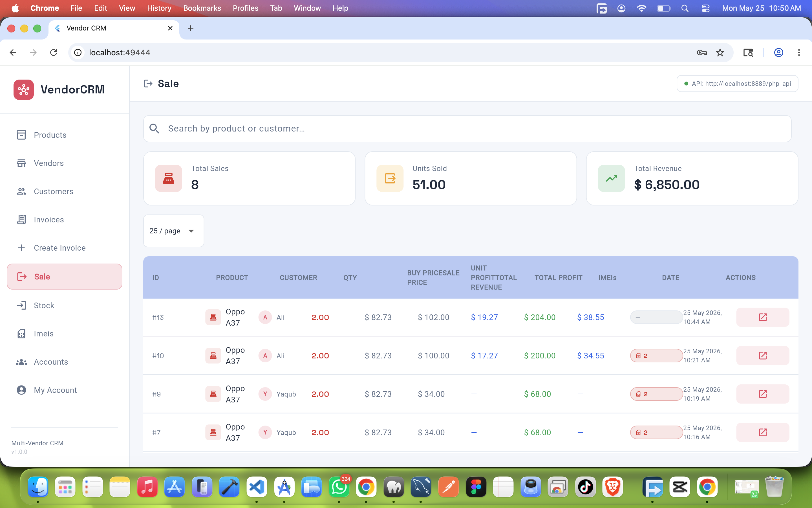Image resolution: width=812 pixels, height=508 pixels.
Task: Click the Yaqub avatar in sale #9 row
Action: (265, 394)
